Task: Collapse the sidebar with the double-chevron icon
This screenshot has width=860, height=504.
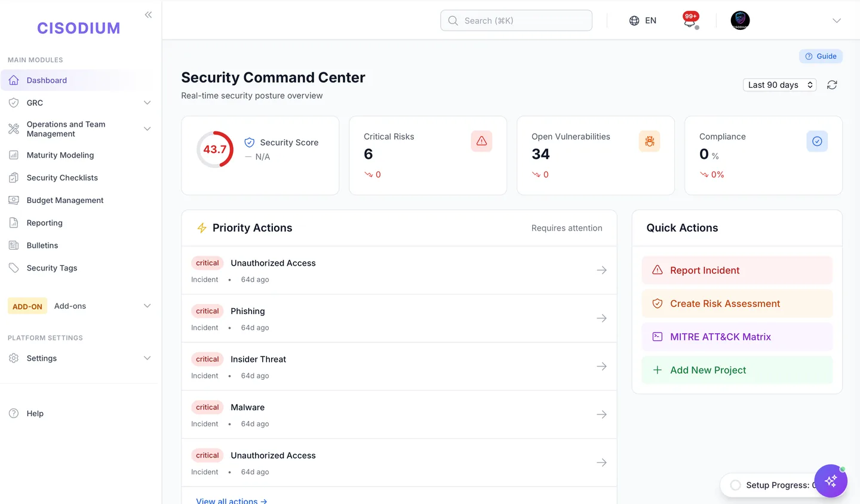Action: 148,15
